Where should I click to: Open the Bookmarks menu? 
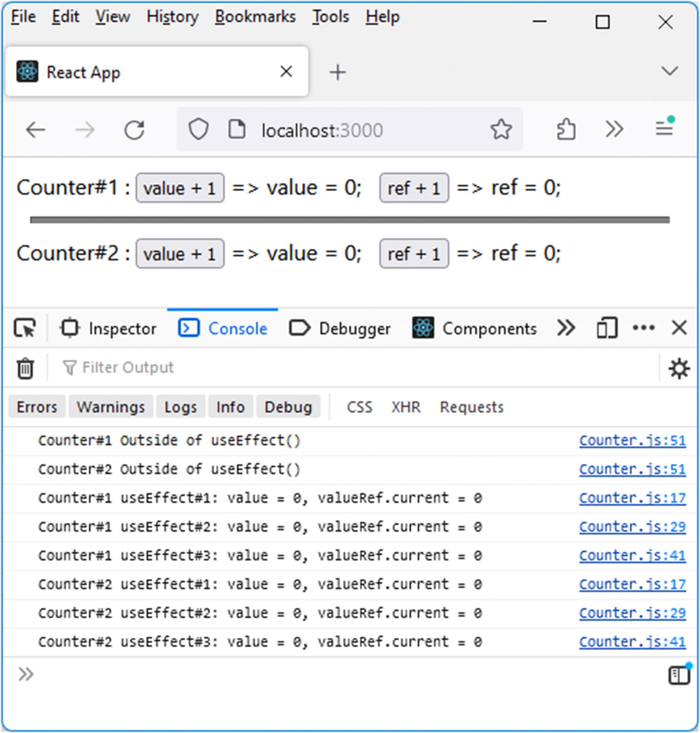(x=255, y=17)
